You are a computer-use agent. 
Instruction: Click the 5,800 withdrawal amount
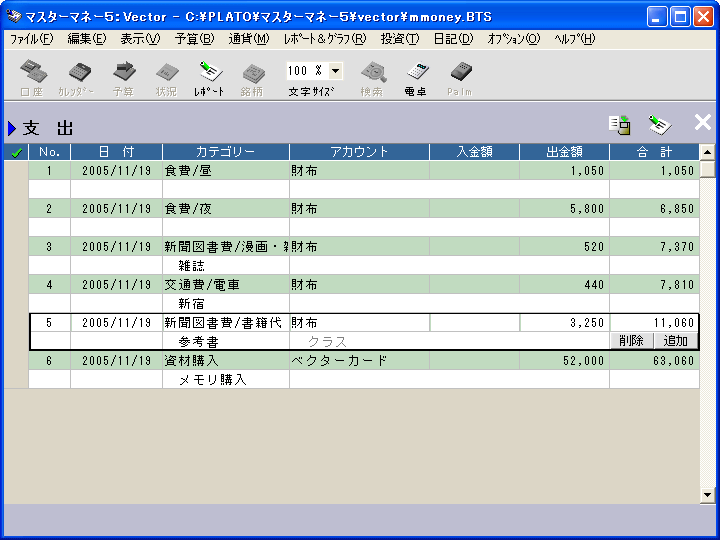[564, 209]
